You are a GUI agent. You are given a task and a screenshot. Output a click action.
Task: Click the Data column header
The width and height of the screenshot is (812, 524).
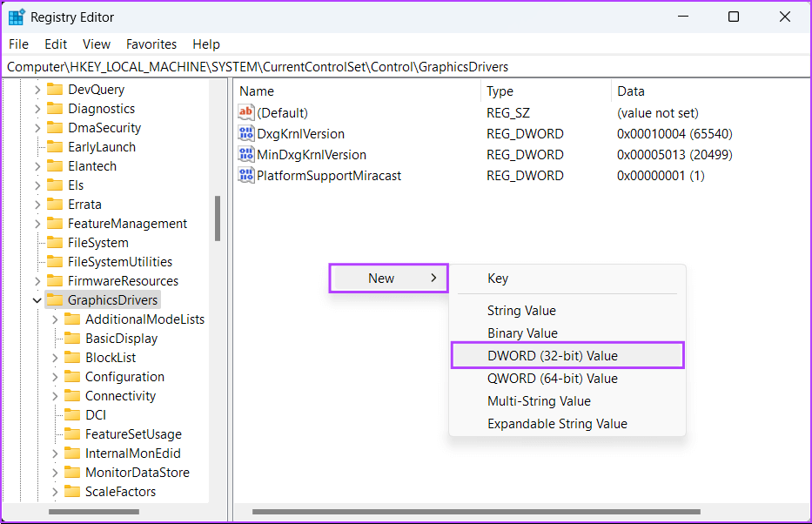coord(631,91)
